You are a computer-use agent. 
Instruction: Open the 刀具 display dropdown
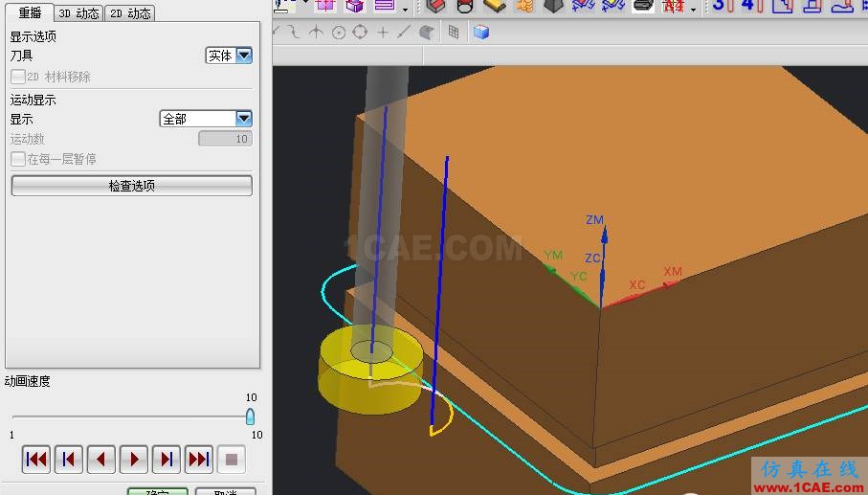pos(229,56)
